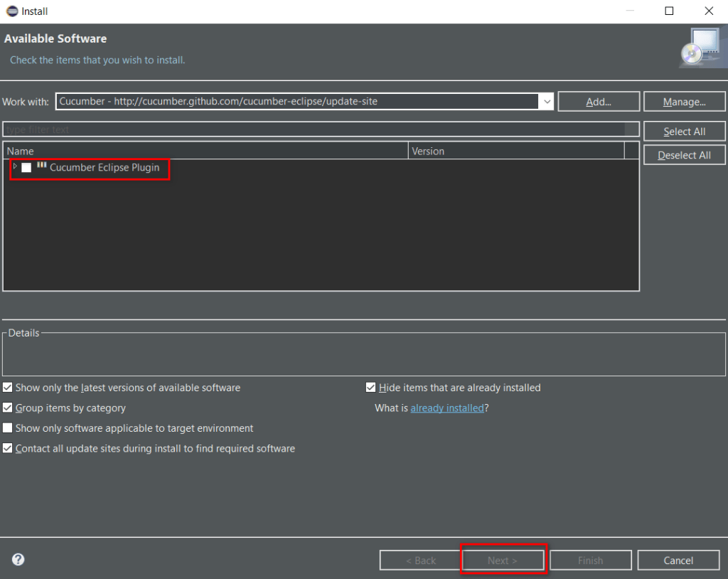The height and width of the screenshot is (579, 728).
Task: Enable Show only software applicable to target environment
Action: (8, 428)
